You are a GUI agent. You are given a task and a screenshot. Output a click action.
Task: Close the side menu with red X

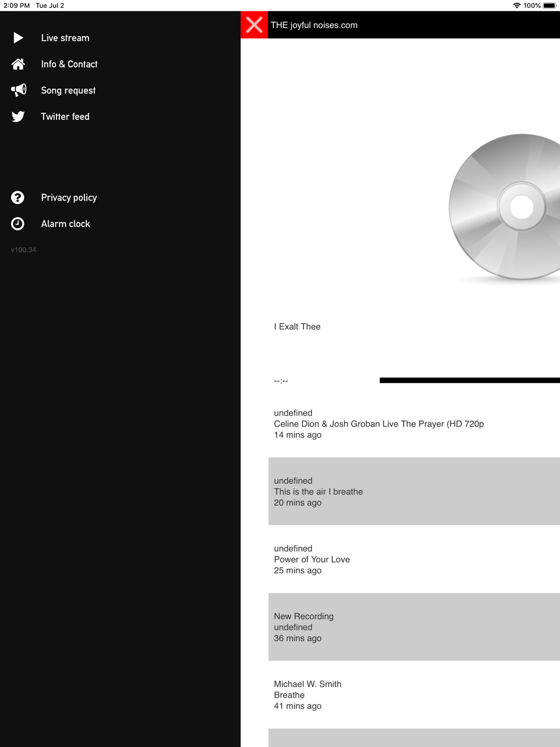(x=254, y=25)
